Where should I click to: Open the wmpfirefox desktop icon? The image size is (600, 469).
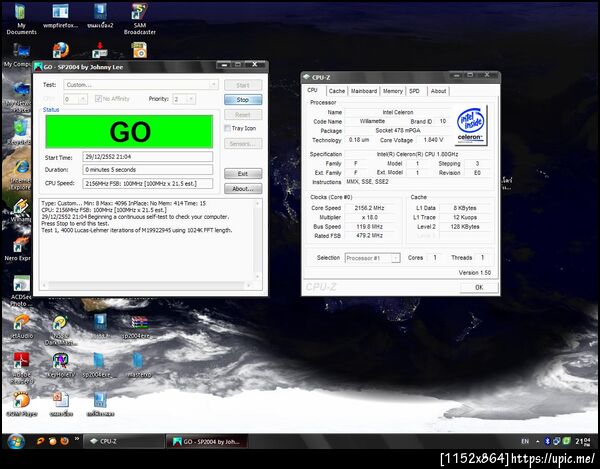coord(60,16)
